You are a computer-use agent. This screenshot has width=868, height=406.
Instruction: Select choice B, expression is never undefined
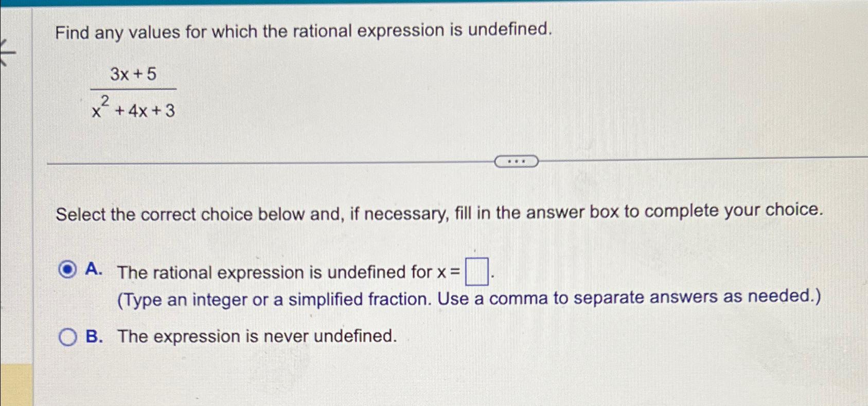(67, 337)
